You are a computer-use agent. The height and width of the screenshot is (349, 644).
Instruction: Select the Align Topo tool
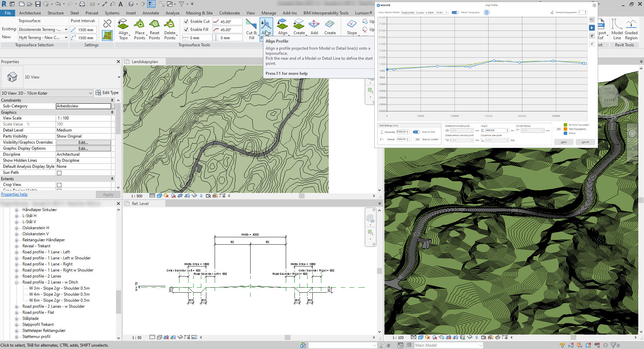(124, 27)
